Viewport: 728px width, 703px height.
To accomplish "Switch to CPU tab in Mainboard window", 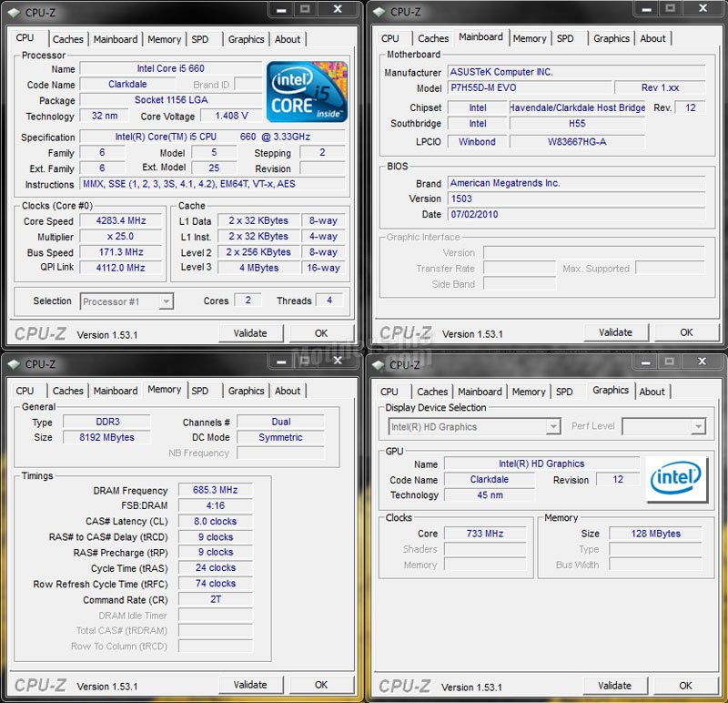I will pyautogui.click(x=390, y=38).
